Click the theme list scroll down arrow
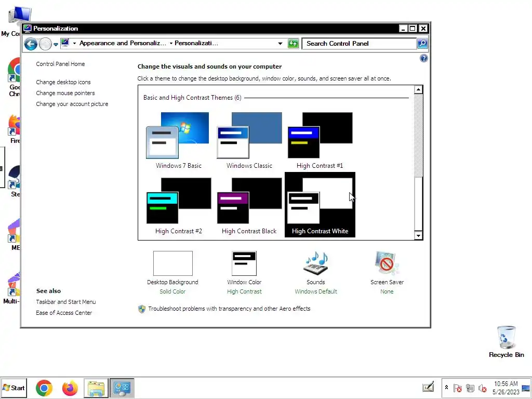This screenshot has width=532, height=399. click(x=418, y=235)
